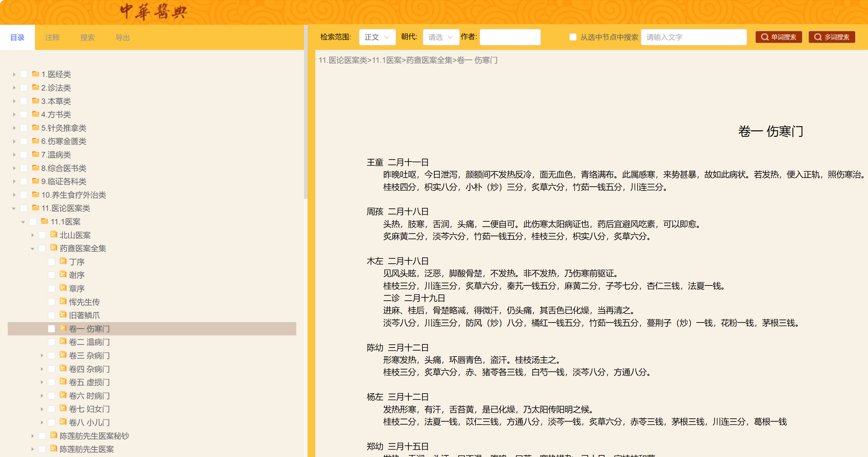
Task: Click the folder icon beside 1.医经类
Action: pyautogui.click(x=35, y=74)
